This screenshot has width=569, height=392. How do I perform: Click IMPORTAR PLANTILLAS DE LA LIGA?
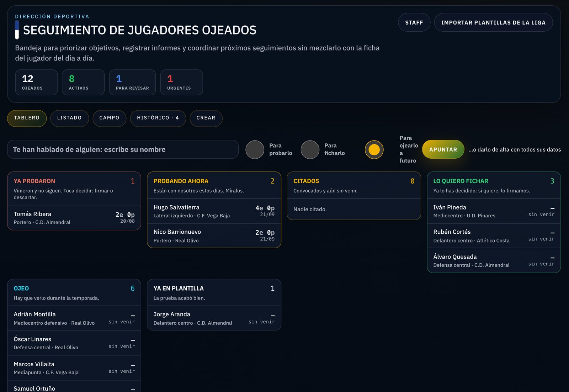click(x=493, y=22)
